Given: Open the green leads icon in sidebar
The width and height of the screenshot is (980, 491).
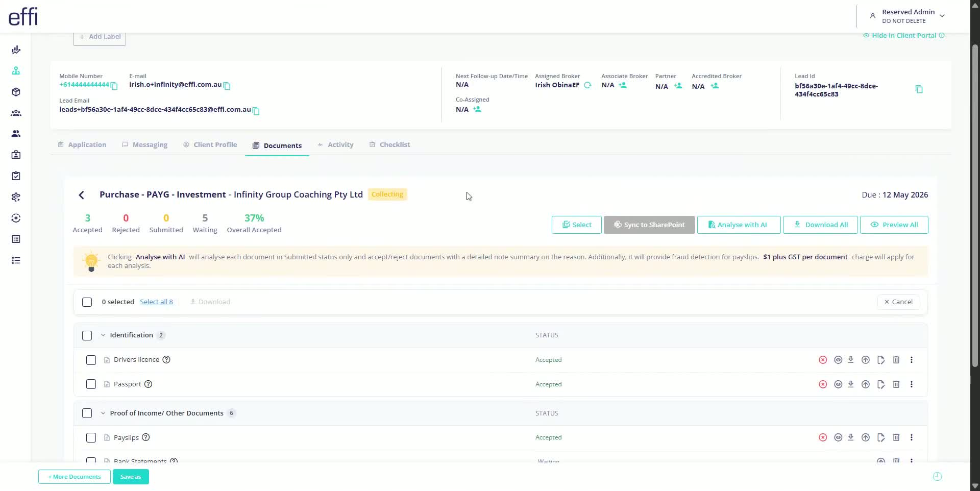Looking at the screenshot, I should 16,71.
